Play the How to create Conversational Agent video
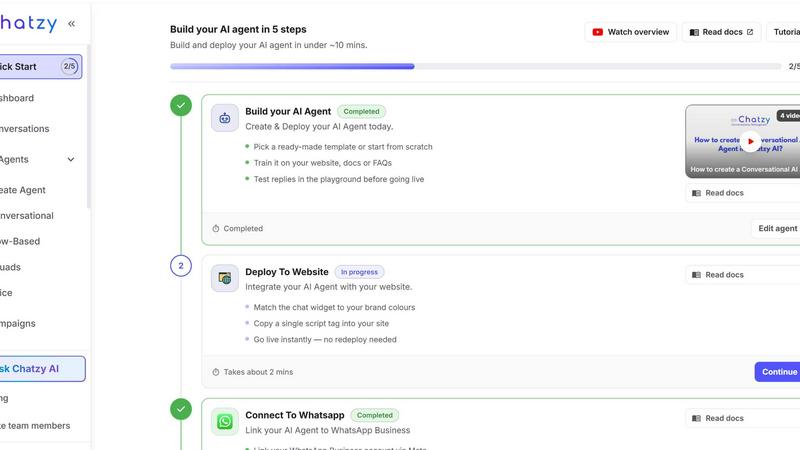800x450 pixels. [x=750, y=141]
